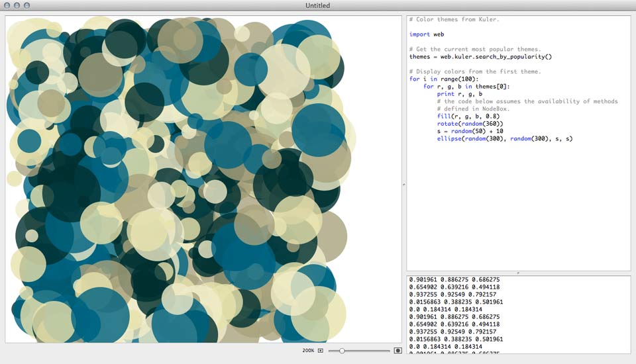Image resolution: width=636 pixels, height=364 pixels.
Task: Click the comment '# the code below assumes the availability of methods'
Action: [x=527, y=101]
